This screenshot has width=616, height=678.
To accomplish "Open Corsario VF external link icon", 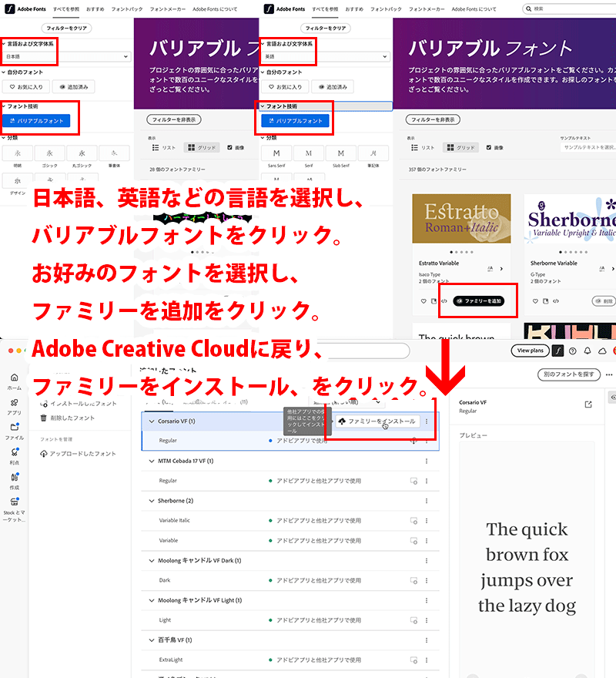I will pyautogui.click(x=588, y=404).
